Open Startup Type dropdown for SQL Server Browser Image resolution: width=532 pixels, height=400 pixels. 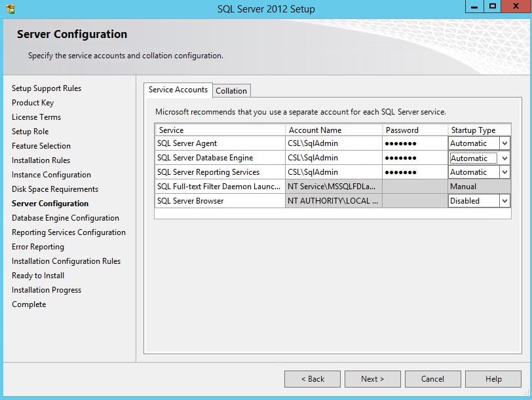504,201
